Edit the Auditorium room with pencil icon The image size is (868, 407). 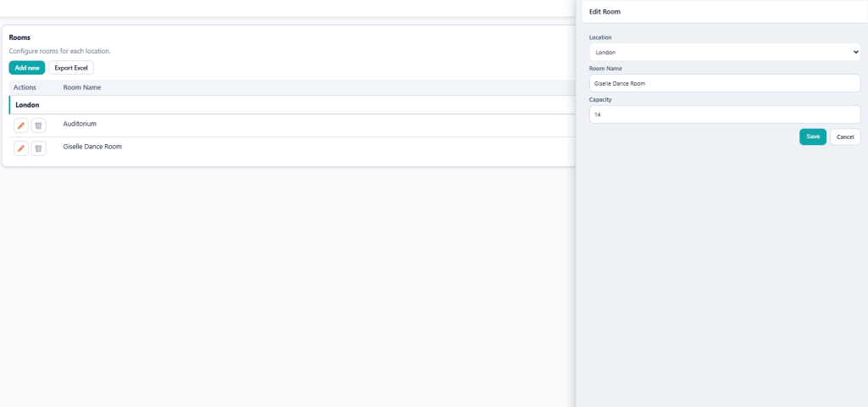(21, 125)
